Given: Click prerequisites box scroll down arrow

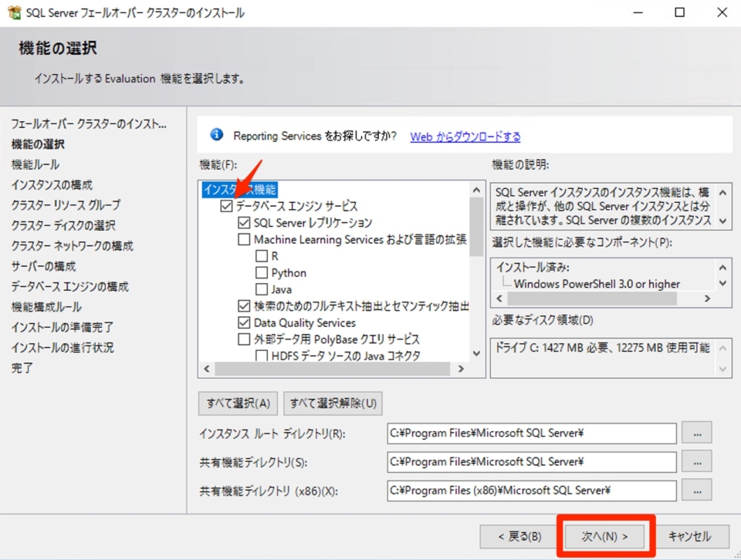Looking at the screenshot, I should [x=722, y=283].
